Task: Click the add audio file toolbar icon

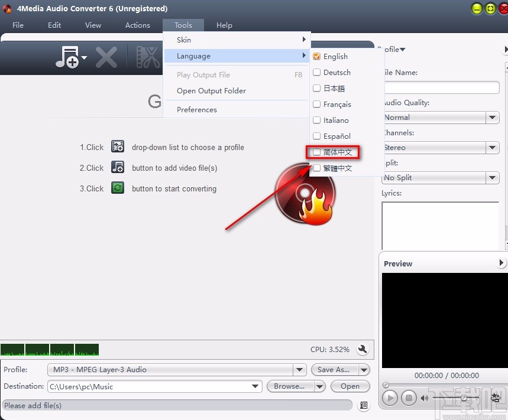Action: coord(67,57)
